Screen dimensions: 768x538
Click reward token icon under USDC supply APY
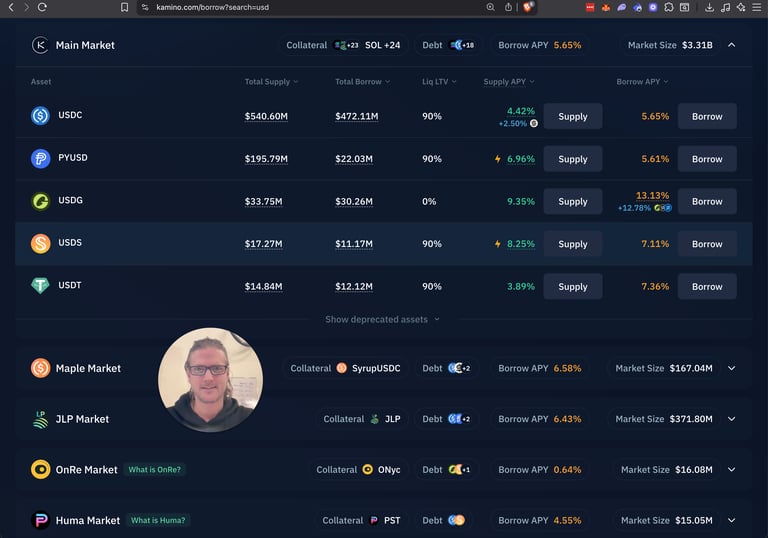534,123
